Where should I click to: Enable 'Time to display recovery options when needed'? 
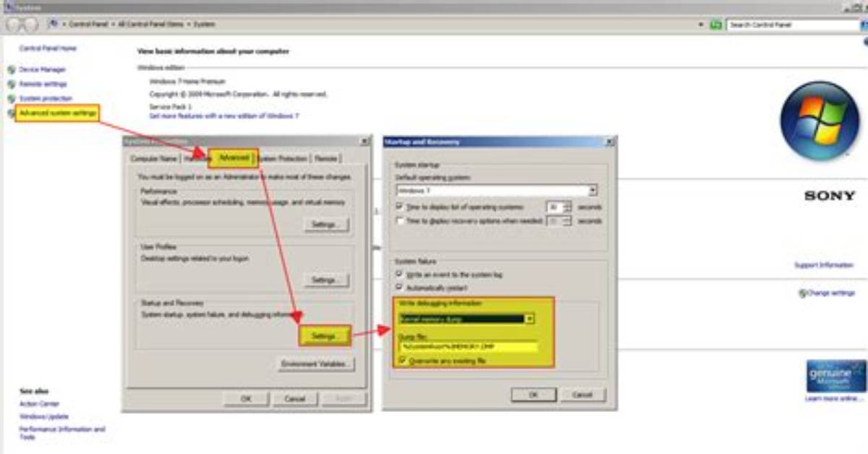[400, 221]
